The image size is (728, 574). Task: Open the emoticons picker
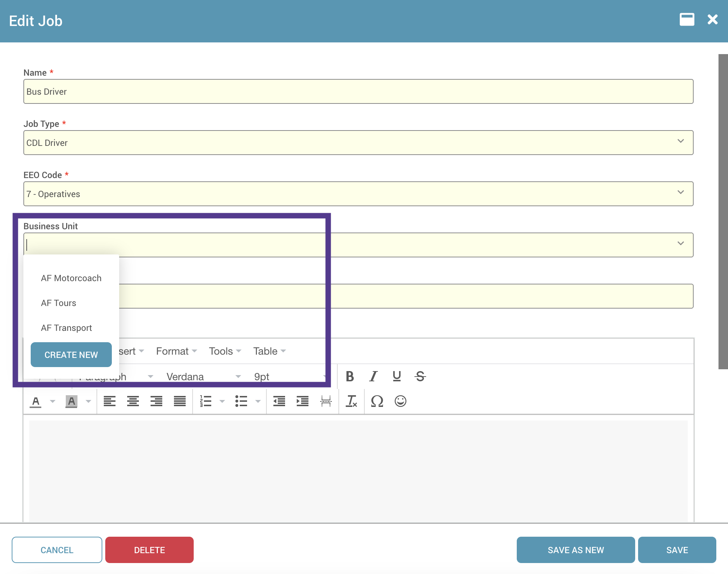point(400,401)
